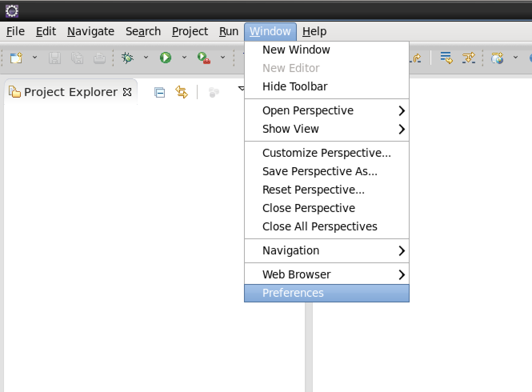Open the dropdown arrow beside the Debug icon

point(146,58)
